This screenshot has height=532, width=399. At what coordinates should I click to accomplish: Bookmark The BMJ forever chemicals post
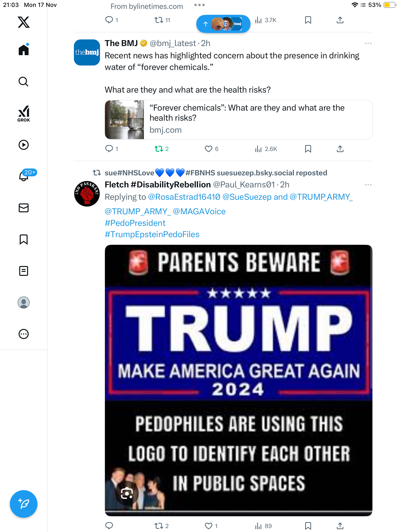308,149
